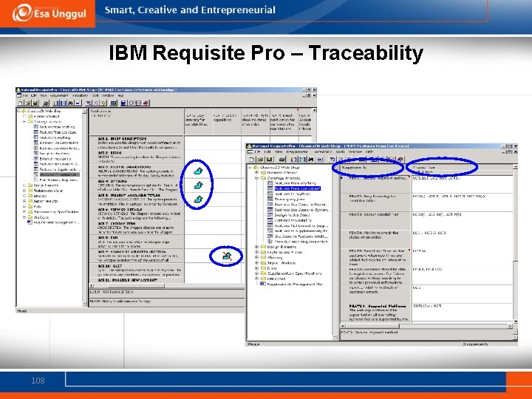Select FEAT14 Supported Platforms row
Viewport: 532px width, 399px height.
point(375,312)
